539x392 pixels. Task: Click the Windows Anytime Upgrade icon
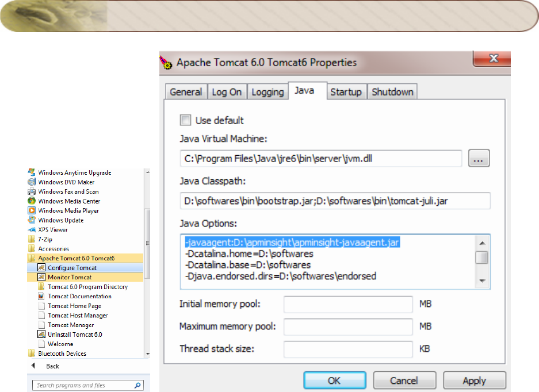click(x=32, y=172)
